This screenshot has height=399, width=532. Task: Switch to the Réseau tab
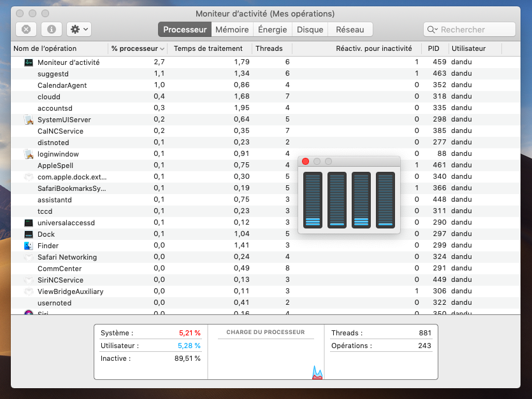click(350, 29)
